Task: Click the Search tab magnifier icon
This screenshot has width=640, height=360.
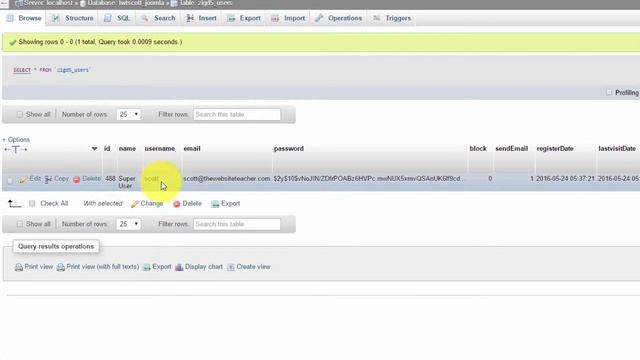Action: pyautogui.click(x=144, y=18)
